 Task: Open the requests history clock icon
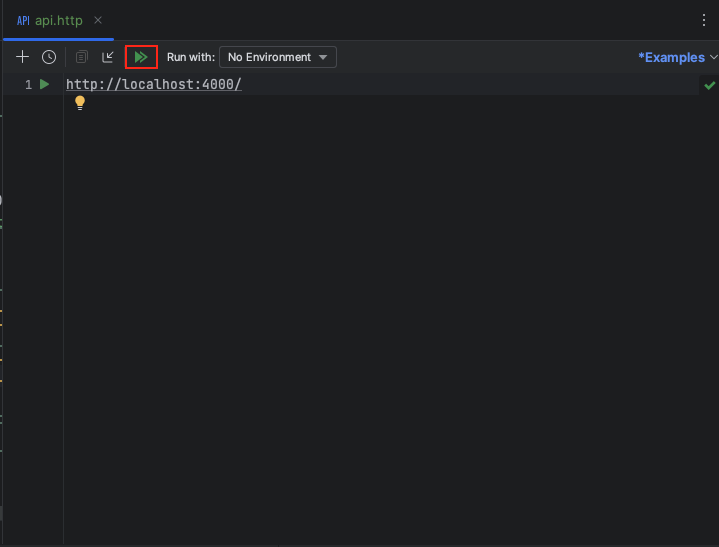(x=49, y=57)
